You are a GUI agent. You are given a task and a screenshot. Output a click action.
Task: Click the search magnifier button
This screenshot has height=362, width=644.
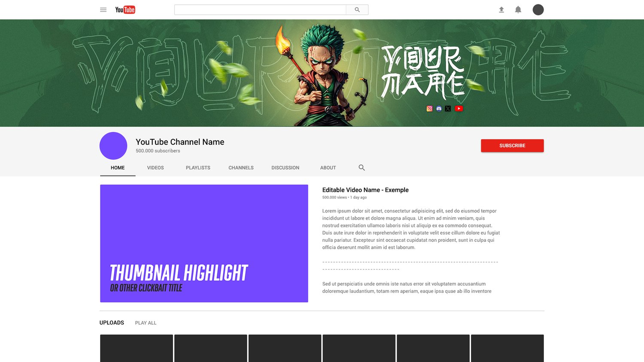pyautogui.click(x=357, y=9)
